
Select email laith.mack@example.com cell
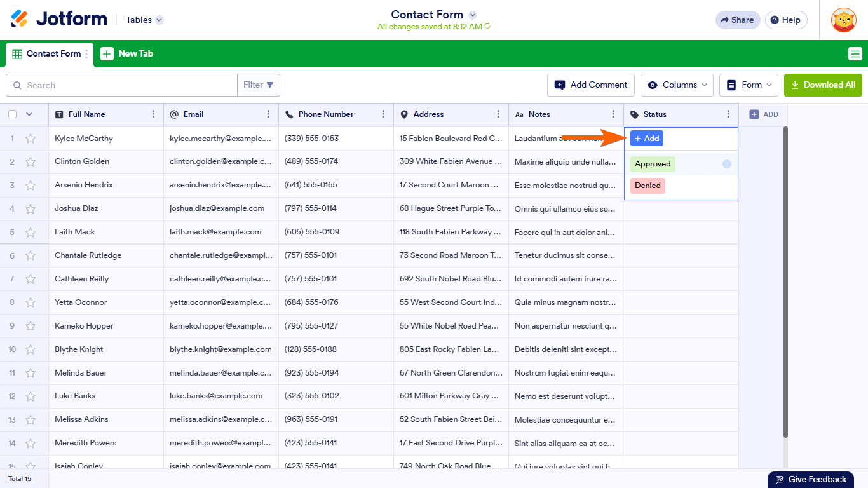(221, 233)
